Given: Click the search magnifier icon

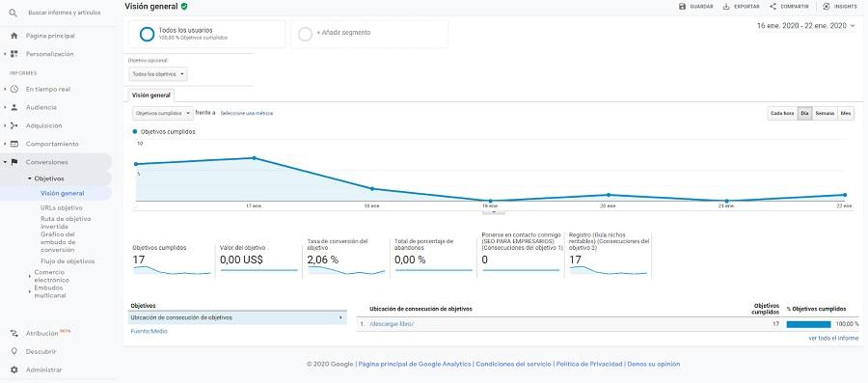Looking at the screenshot, I should point(14,13).
